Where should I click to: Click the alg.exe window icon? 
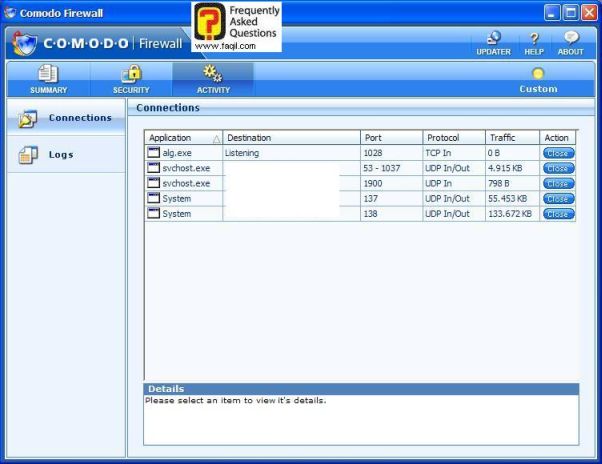click(154, 152)
